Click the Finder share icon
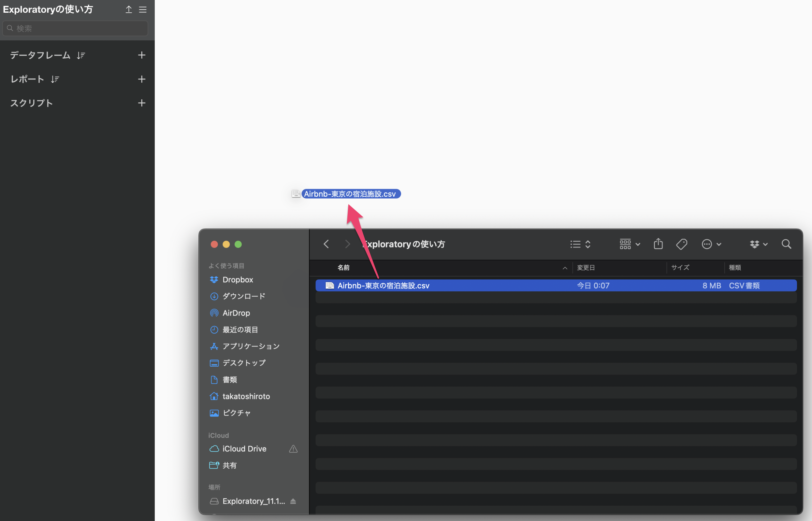Screen dimensions: 812x521 click(658, 244)
